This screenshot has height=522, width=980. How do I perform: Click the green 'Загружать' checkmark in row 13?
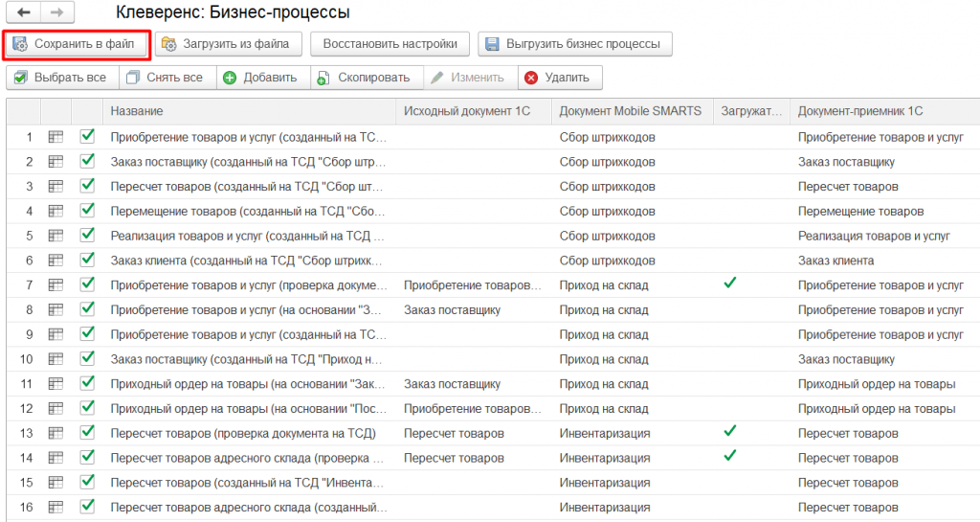coord(729,431)
